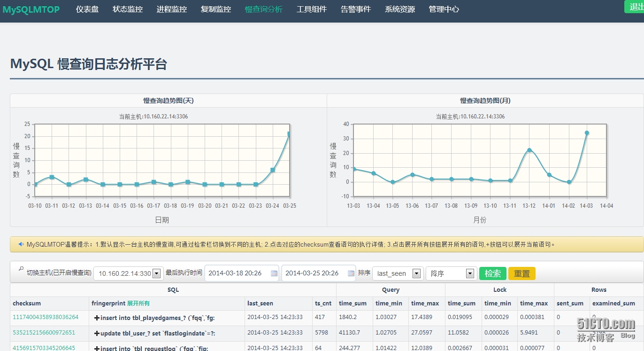Open checksum 11174004358938036264 details
Viewport: 644px width, 351px height.
click(x=46, y=317)
